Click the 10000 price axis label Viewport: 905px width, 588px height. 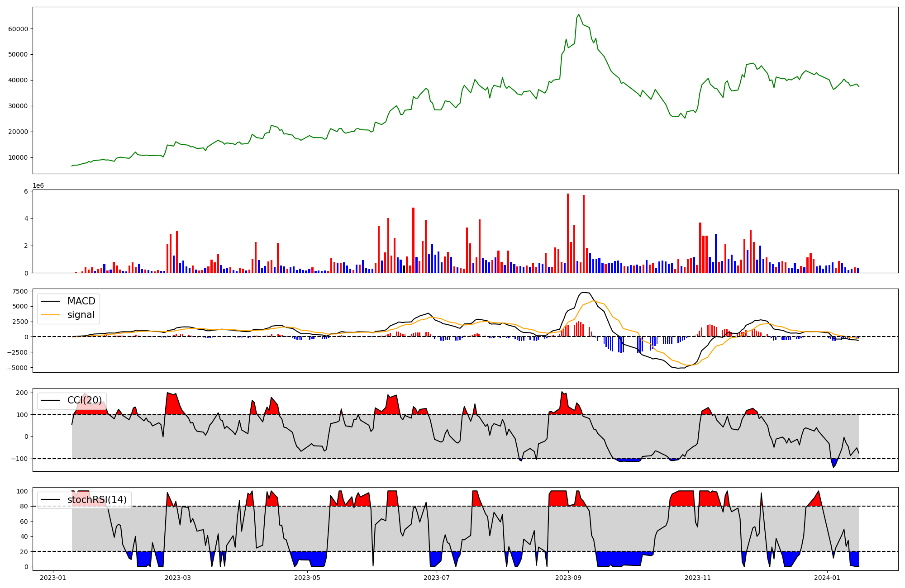(18, 158)
